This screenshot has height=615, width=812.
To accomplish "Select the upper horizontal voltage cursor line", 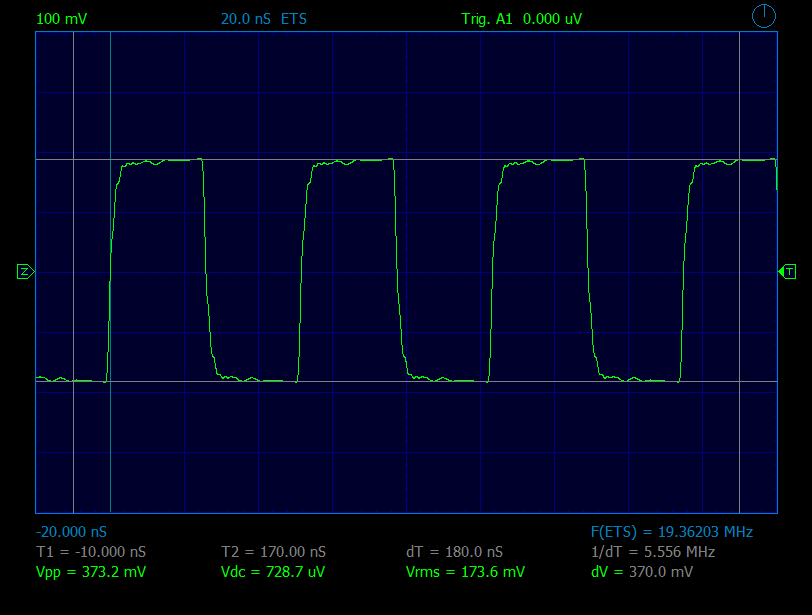I will (x=407, y=160).
